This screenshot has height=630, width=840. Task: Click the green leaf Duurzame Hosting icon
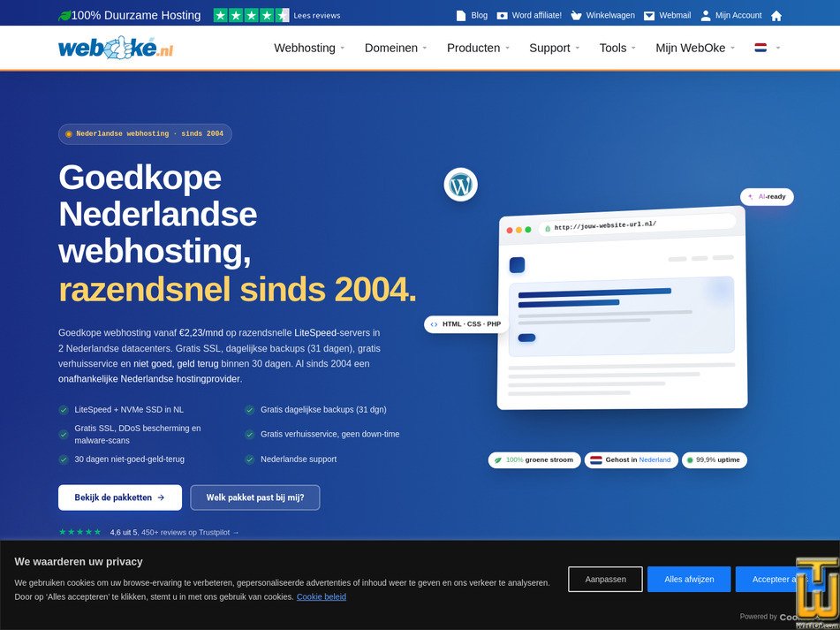tap(64, 16)
